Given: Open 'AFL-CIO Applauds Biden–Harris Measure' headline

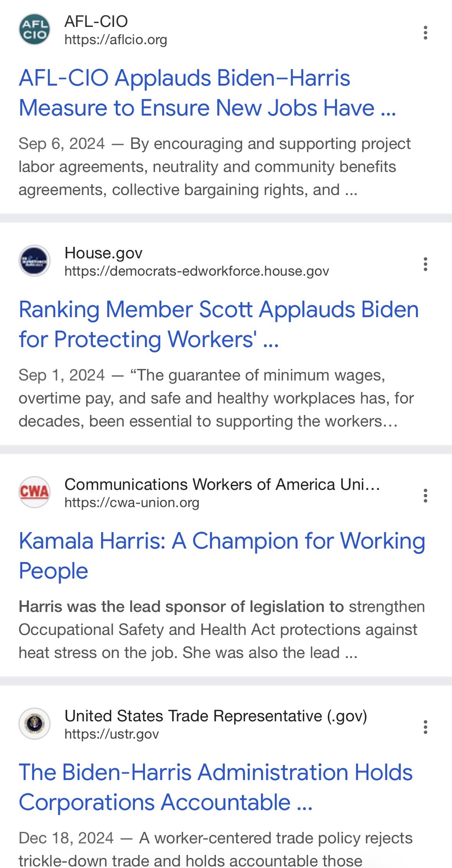Looking at the screenshot, I should coord(207,93).
